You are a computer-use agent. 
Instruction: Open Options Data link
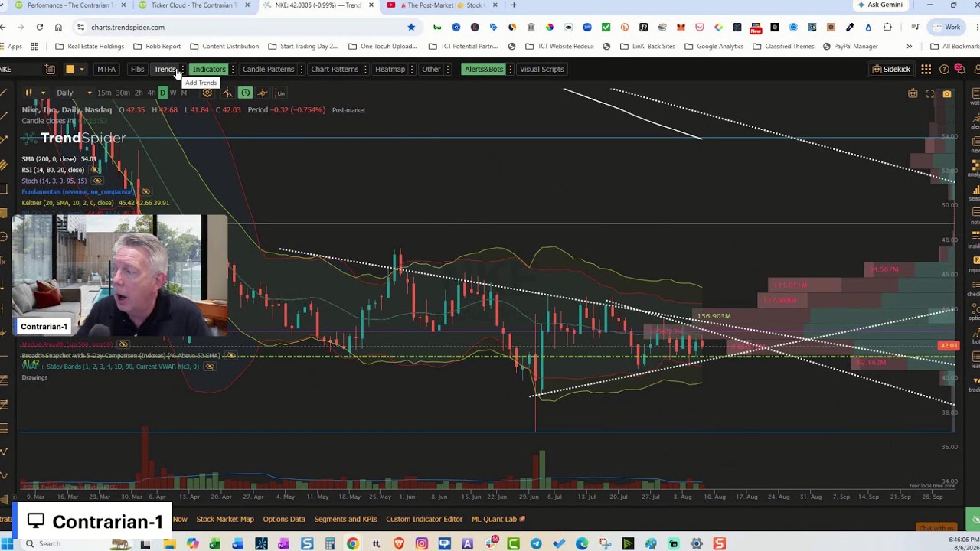click(283, 519)
